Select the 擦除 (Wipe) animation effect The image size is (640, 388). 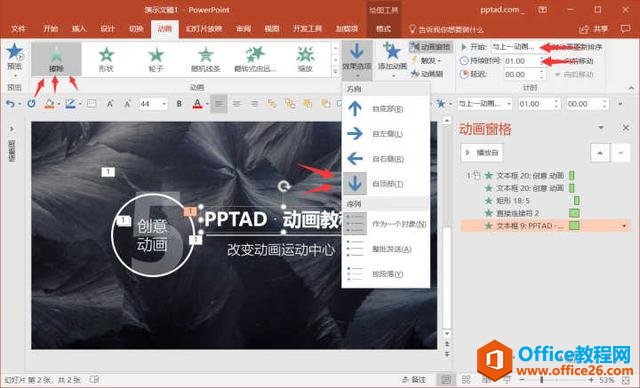tap(56, 59)
